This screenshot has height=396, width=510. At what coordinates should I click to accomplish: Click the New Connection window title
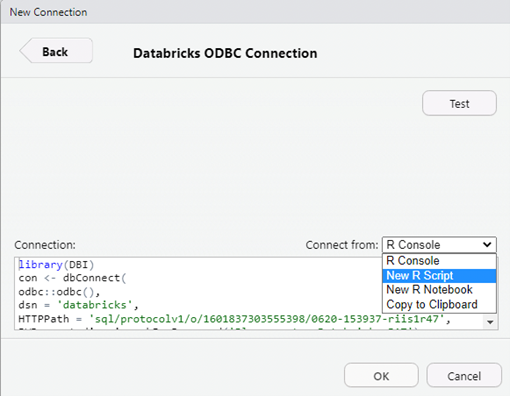click(x=48, y=12)
